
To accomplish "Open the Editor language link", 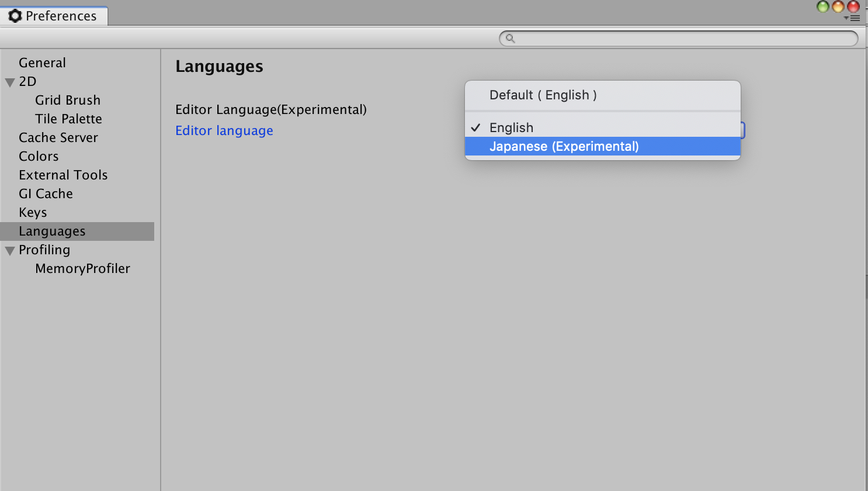I will (224, 131).
